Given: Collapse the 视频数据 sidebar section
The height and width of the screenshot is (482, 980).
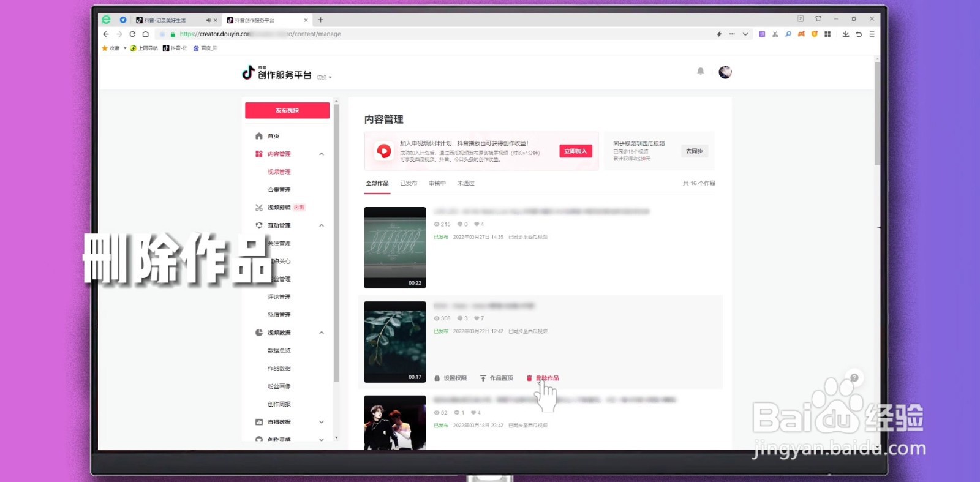Looking at the screenshot, I should click(322, 333).
